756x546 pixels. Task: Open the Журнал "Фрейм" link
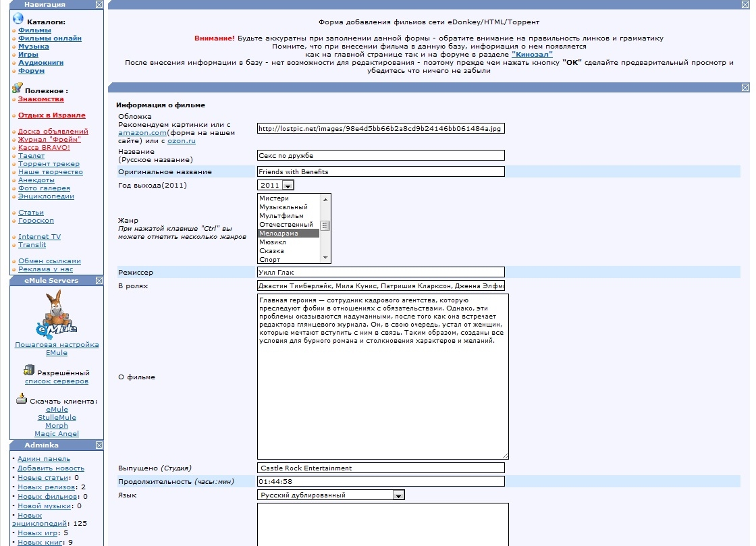pos(50,140)
